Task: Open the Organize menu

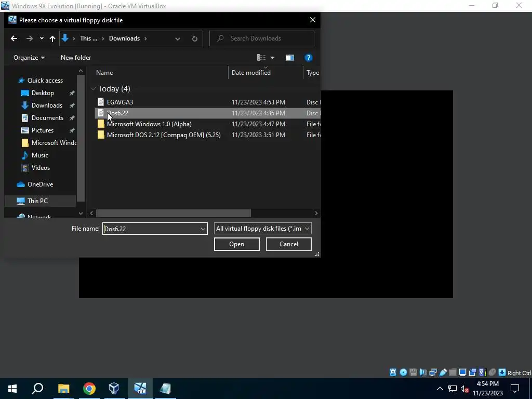Action: click(x=29, y=58)
